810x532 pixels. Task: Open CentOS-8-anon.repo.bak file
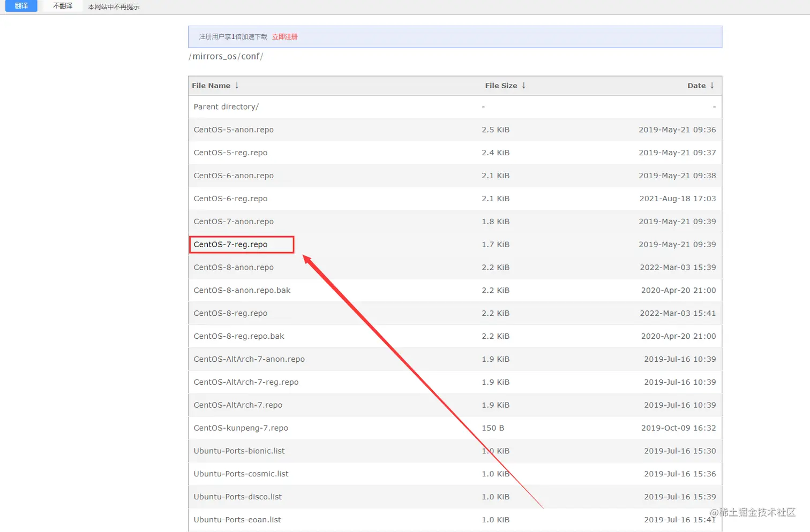tap(242, 291)
